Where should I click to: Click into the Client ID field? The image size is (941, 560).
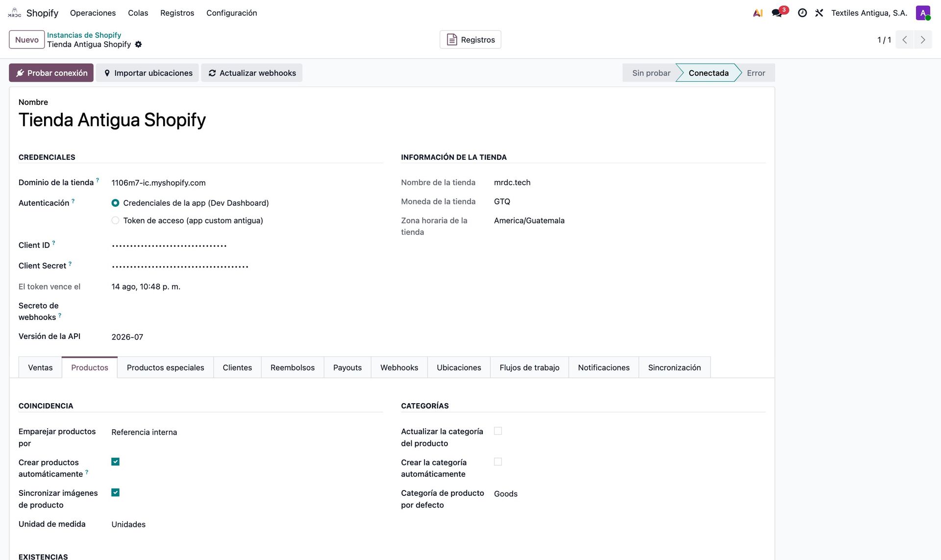(x=247, y=245)
